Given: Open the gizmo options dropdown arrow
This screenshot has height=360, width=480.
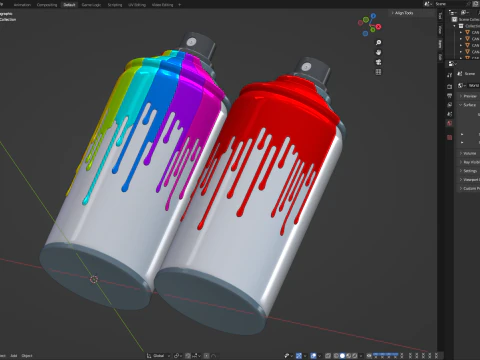Looking at the screenshot, I should [305, 355].
